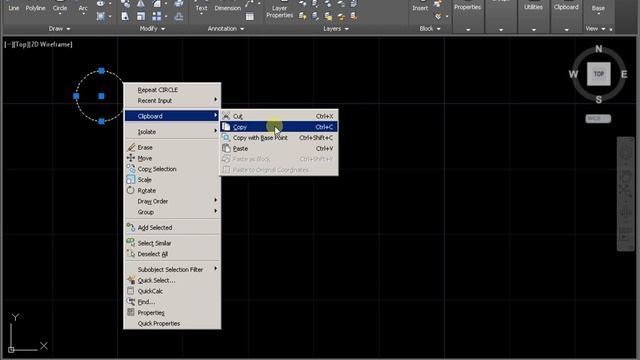This screenshot has width=640, height=360.
Task: Click the Move icon in context menu
Action: pyautogui.click(x=131, y=158)
